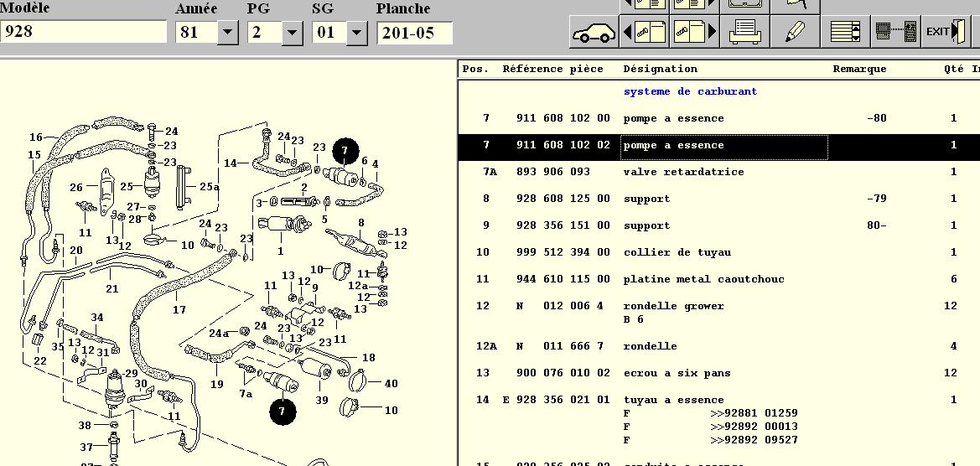Click diagram label 15 in the drawing
Viewport: 980px width, 466px height.
coord(34,155)
